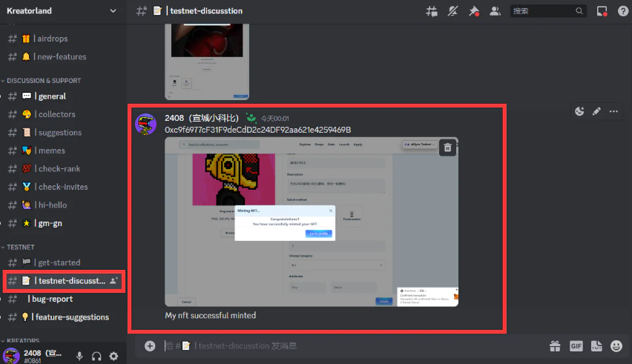This screenshot has width=632, height=364.
Task: Click the green leaf new member badge
Action: click(x=251, y=118)
